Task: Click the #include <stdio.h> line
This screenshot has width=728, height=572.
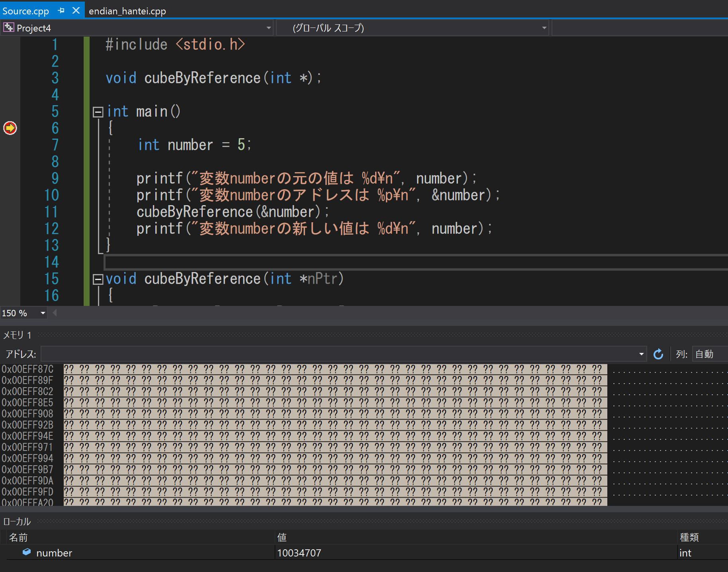Action: 175,44
